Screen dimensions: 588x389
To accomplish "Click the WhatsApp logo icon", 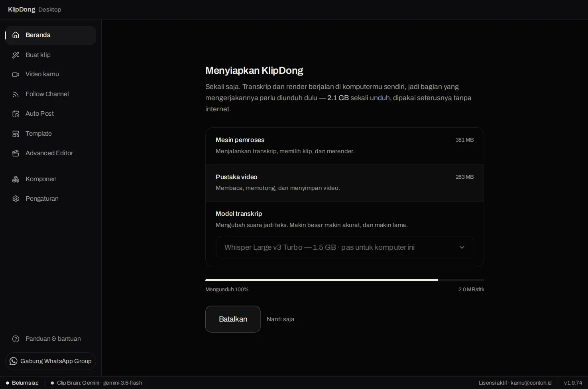I will tap(13, 361).
